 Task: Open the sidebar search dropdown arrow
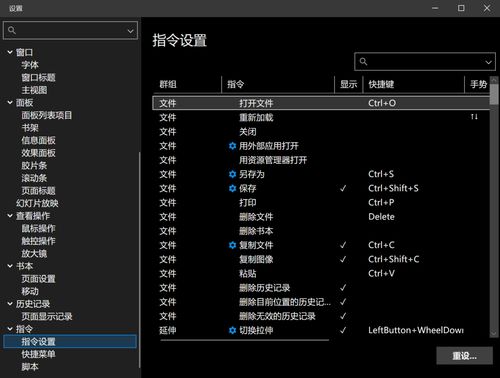pyautogui.click(x=130, y=31)
